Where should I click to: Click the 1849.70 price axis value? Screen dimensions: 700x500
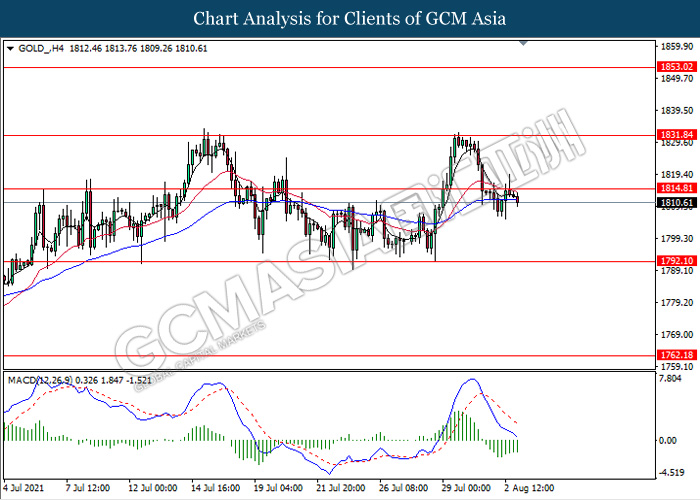[677, 79]
